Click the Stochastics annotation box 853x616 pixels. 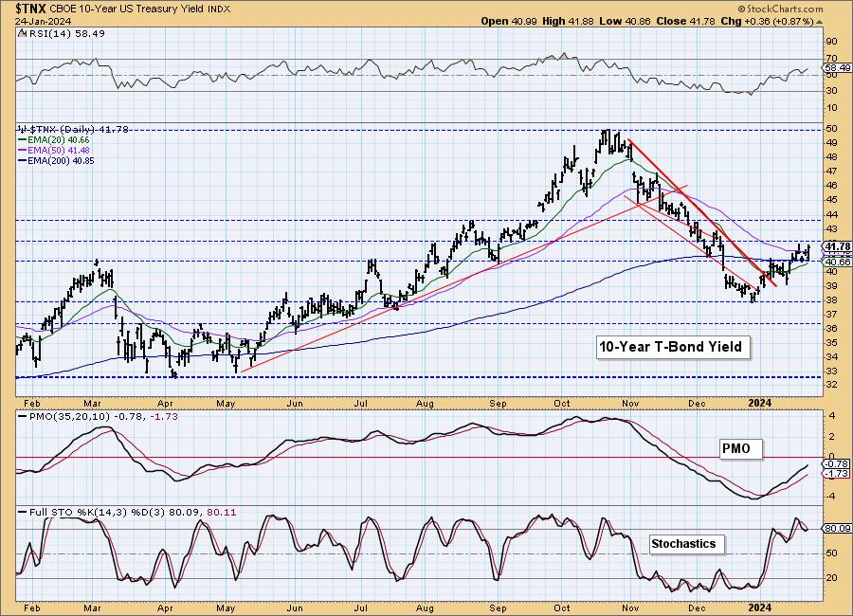pos(686,544)
